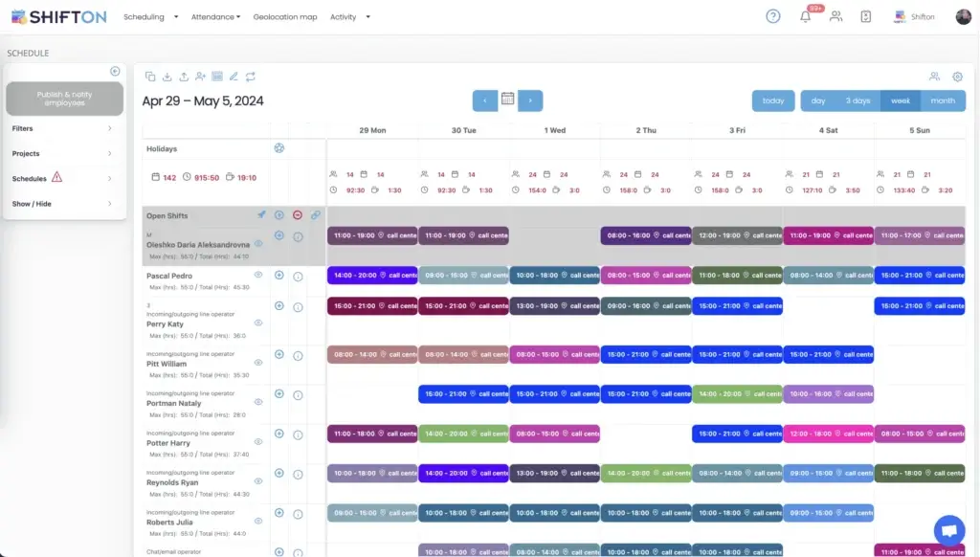Expand the Filters section
This screenshot has height=557, width=980.
[64, 128]
